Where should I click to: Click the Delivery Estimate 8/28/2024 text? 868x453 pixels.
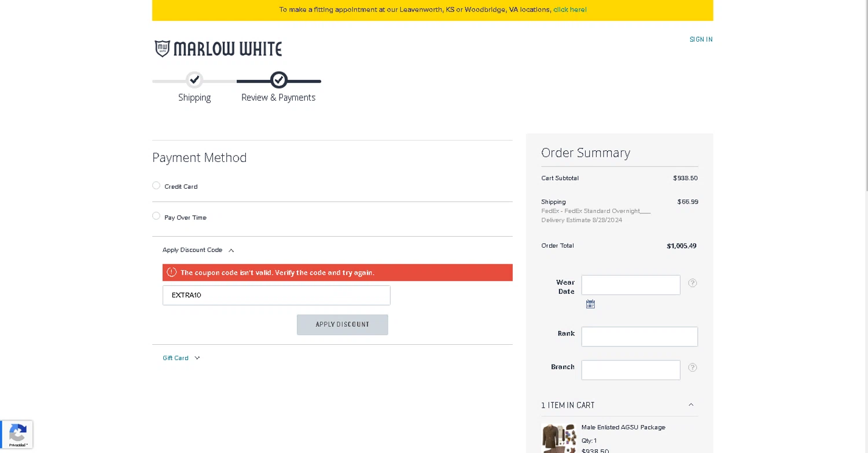[x=582, y=220]
